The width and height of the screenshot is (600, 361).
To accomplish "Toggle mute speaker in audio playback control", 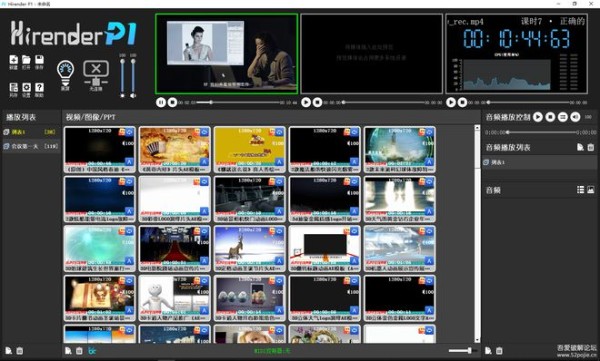I will pos(575,117).
